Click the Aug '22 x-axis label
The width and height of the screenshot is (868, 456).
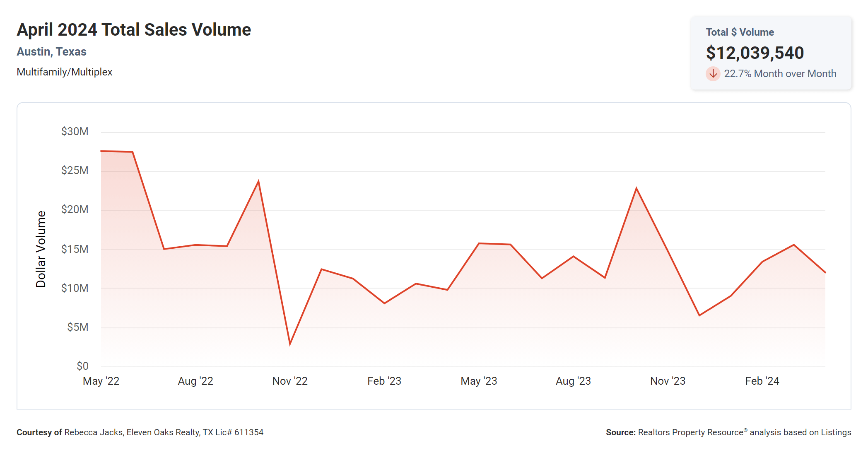195,381
